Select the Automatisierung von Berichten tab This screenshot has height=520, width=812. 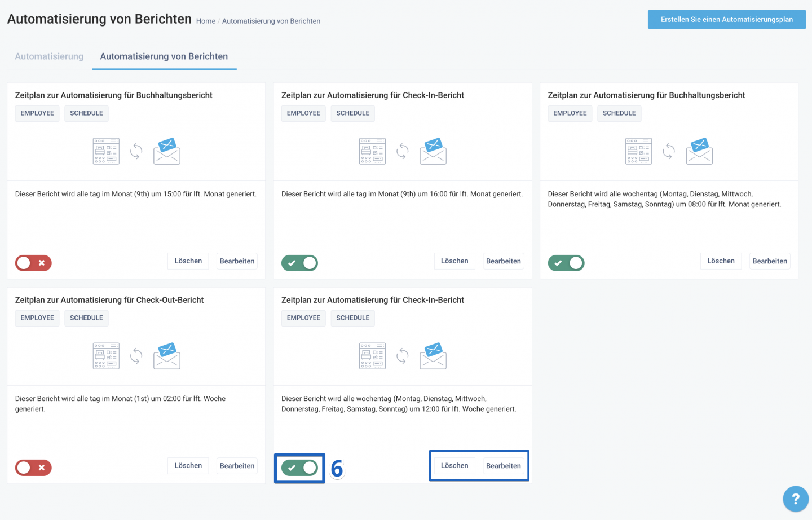point(164,56)
